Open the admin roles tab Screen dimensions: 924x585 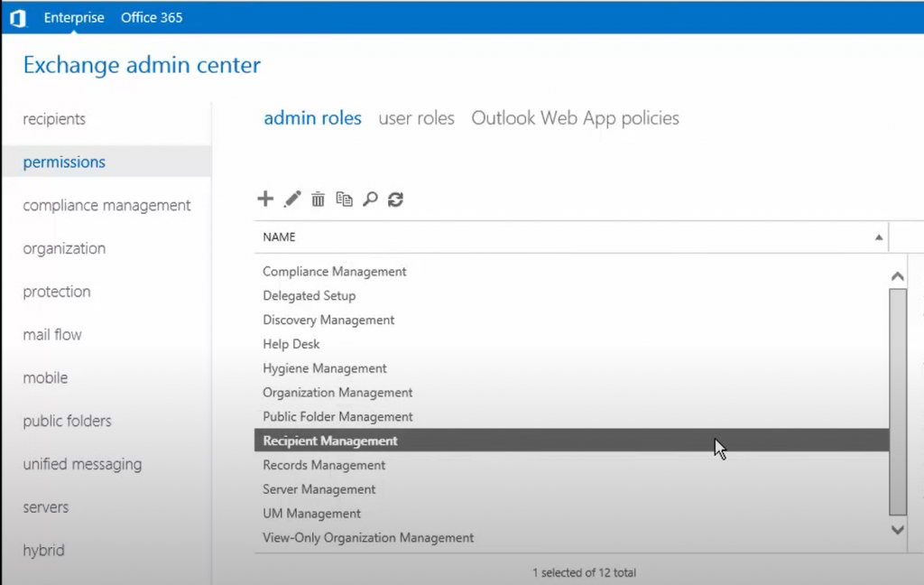pyautogui.click(x=312, y=118)
